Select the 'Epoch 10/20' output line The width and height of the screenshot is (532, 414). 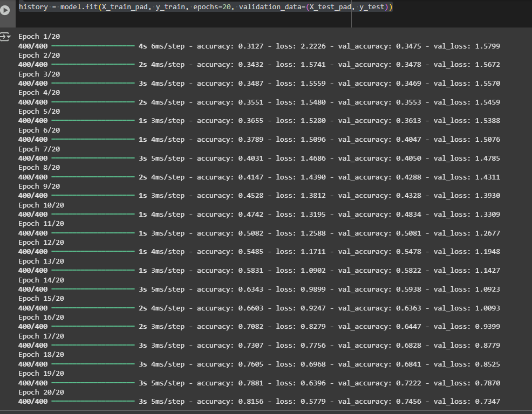click(x=41, y=205)
